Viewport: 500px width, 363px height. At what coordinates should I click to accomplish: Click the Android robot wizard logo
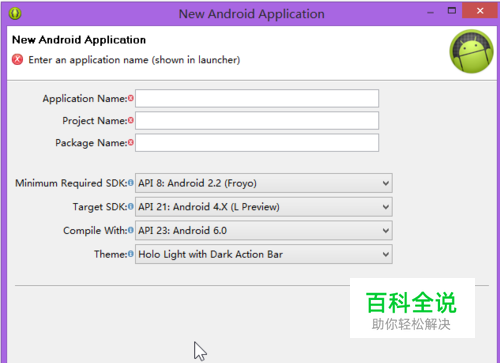click(471, 51)
